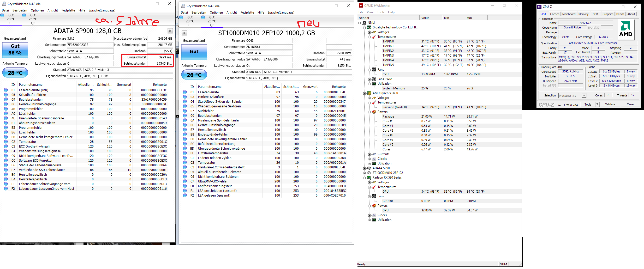Click the status circle for Lesefehlerrate (roh) row

pyautogui.click(x=6, y=90)
